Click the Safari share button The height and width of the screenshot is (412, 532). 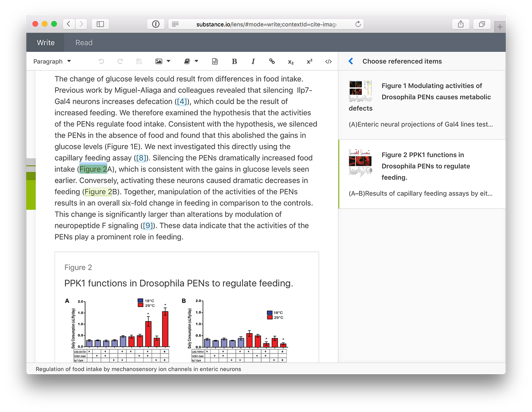(x=461, y=24)
